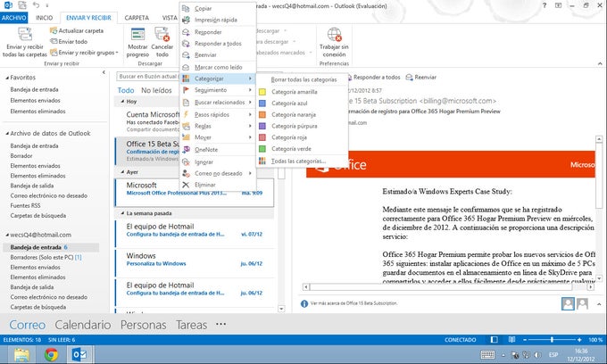607x364 pixels.
Task: Go to Tareas view
Action: 191,325
